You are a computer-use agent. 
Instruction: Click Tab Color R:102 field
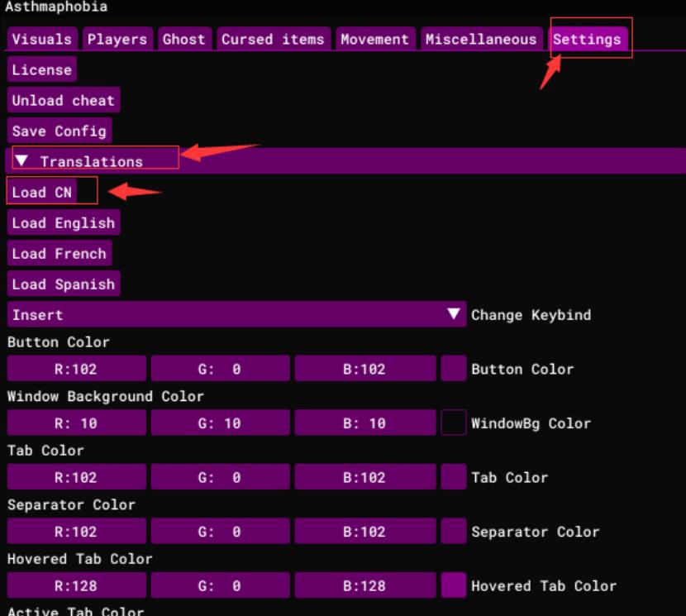pyautogui.click(x=77, y=477)
